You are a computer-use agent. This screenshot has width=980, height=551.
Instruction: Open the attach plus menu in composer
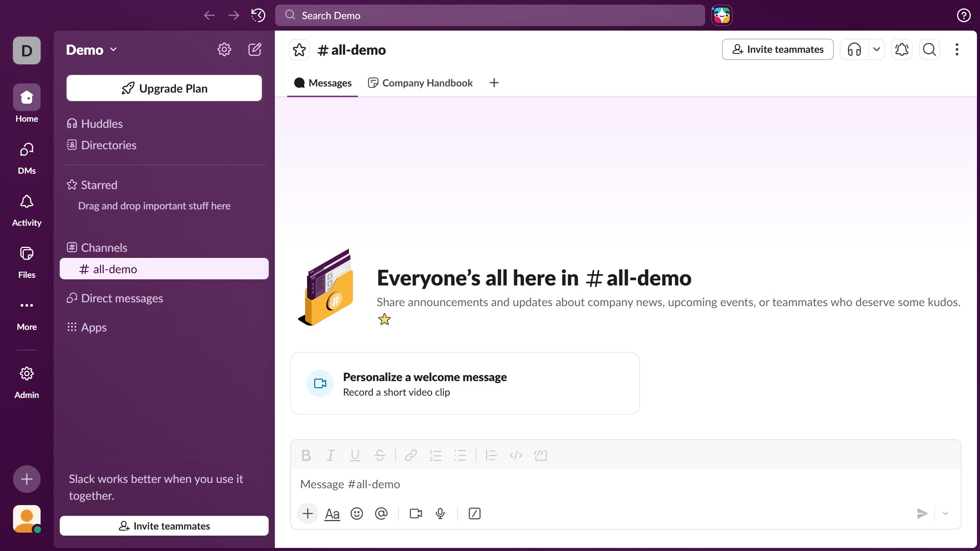pyautogui.click(x=308, y=514)
